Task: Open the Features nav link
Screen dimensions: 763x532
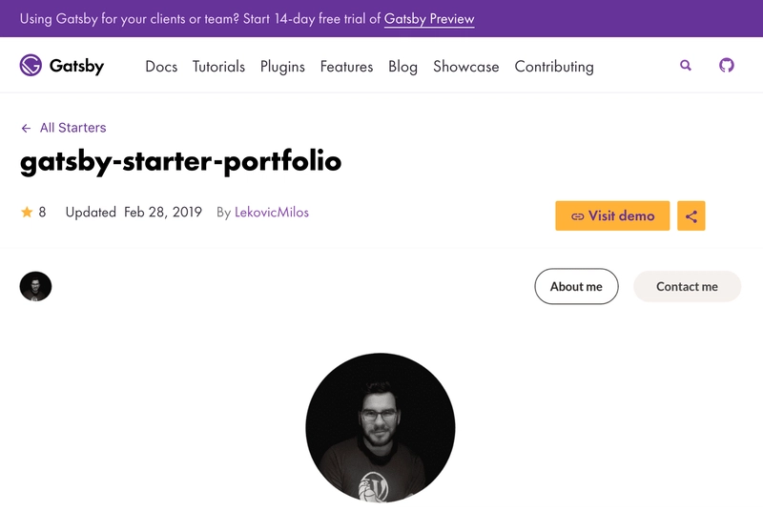Action: tap(346, 66)
